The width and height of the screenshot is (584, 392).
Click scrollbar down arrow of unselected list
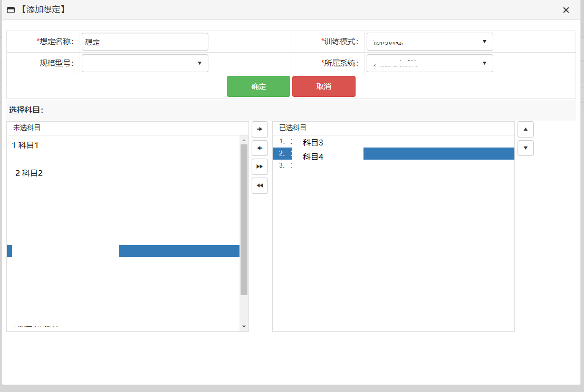coord(244,327)
